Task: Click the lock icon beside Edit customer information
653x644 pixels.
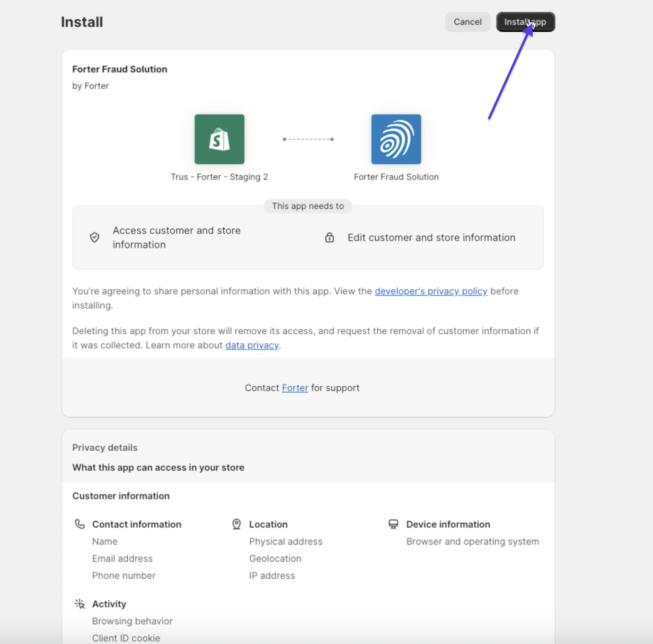Action: pyautogui.click(x=329, y=237)
